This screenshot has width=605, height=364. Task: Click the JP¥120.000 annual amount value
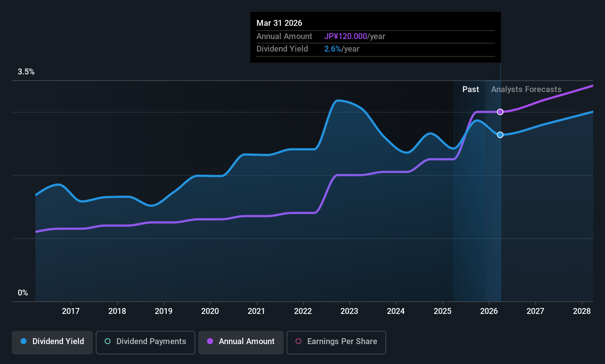345,36
